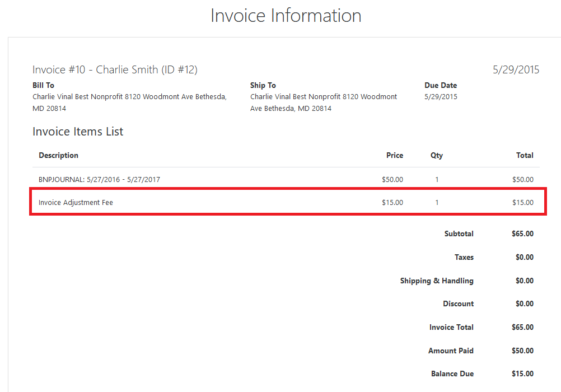Viewport: 561px width, 392px height.
Task: Click the Price column header
Action: click(x=395, y=155)
